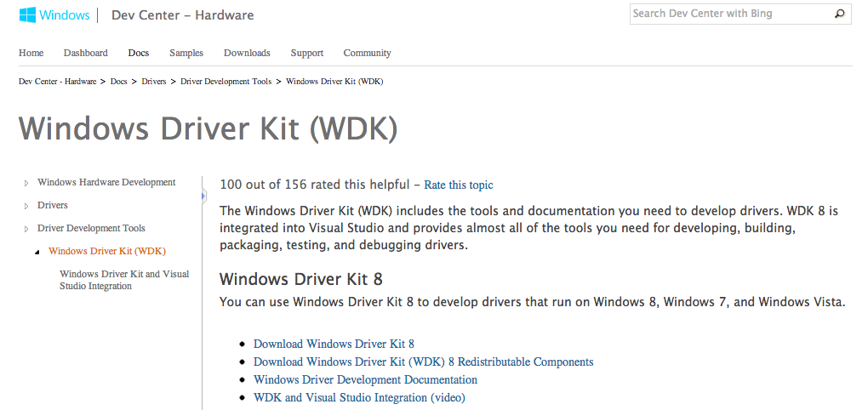The width and height of the screenshot is (868, 410).
Task: Open the Dashboard menu item
Action: (x=85, y=53)
